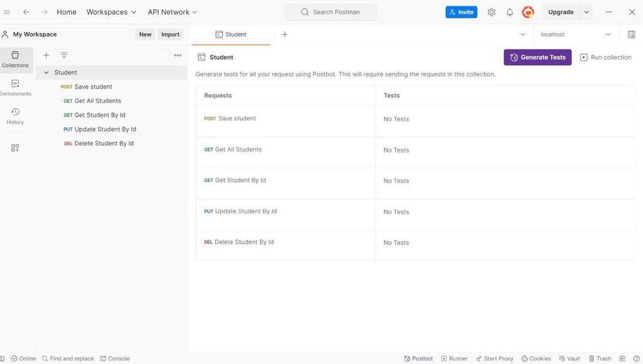Screen dimensions: 643x364
Task: Click the Import button
Action: pos(170,35)
